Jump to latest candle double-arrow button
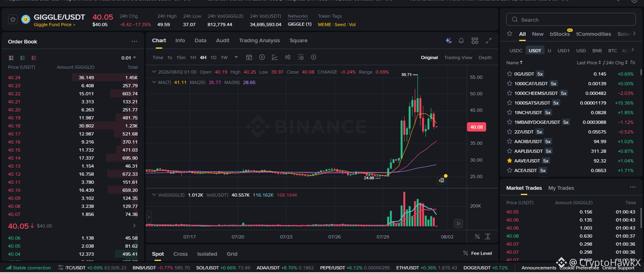 pos(458,224)
